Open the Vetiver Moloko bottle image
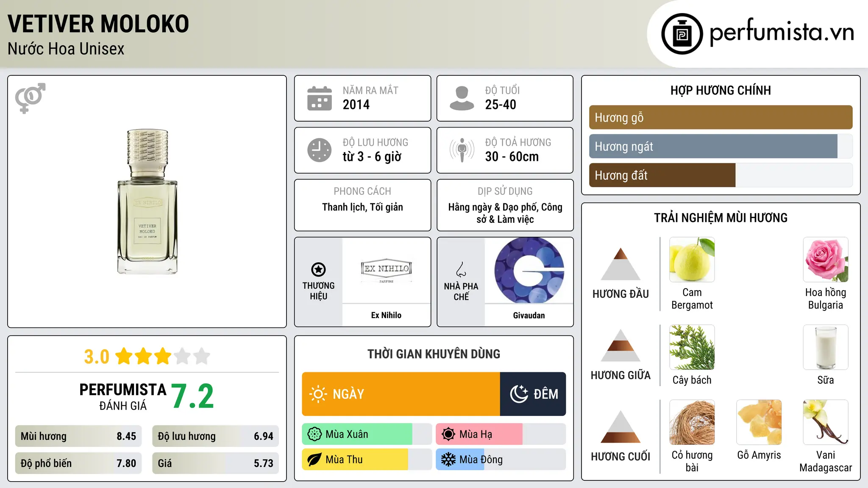The image size is (868, 488). [147, 202]
